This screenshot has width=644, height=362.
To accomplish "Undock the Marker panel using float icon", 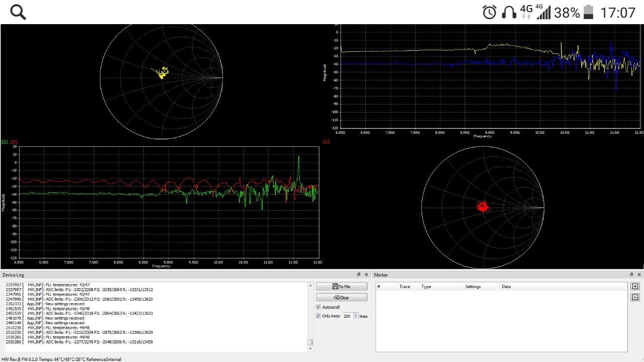I will click(x=631, y=275).
